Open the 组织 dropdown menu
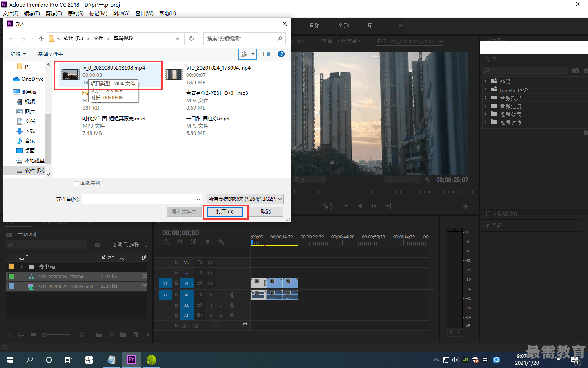588x368 pixels. [18, 54]
